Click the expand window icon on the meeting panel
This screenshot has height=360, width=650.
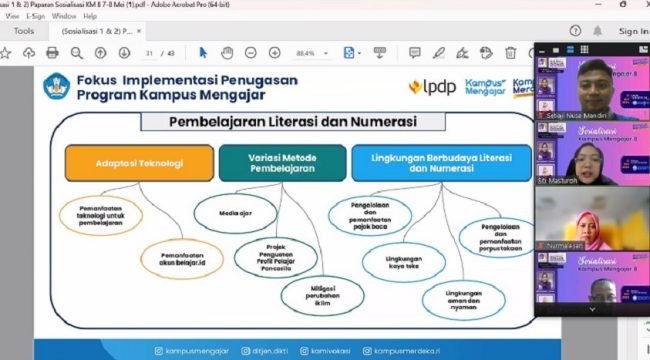tap(643, 50)
